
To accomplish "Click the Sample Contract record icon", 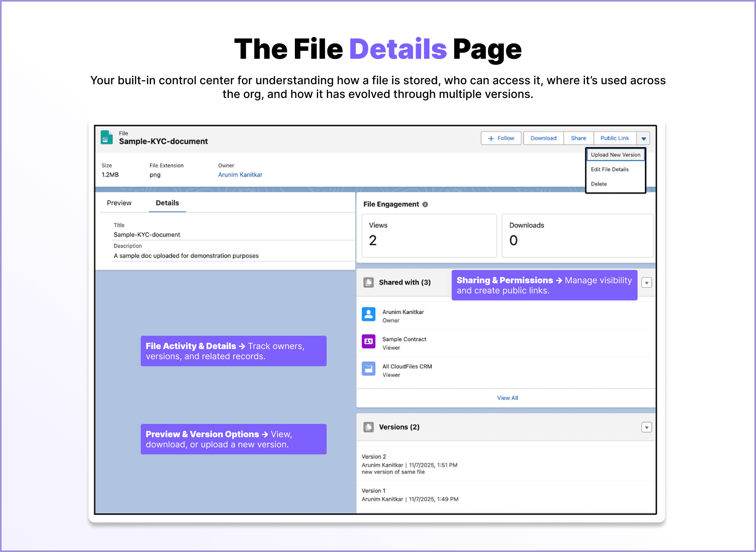I will [x=369, y=341].
